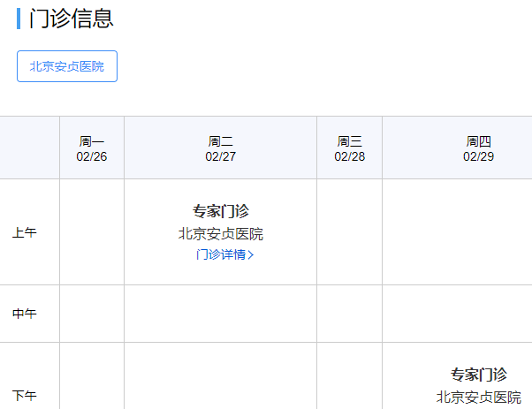
Task: Select the 周三 02/28 column header
Action: [x=350, y=148]
